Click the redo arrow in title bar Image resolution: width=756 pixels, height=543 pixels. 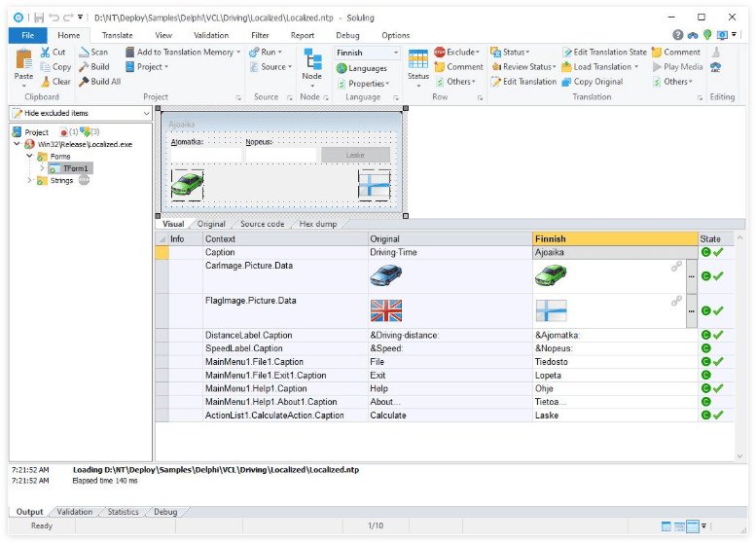(x=68, y=18)
